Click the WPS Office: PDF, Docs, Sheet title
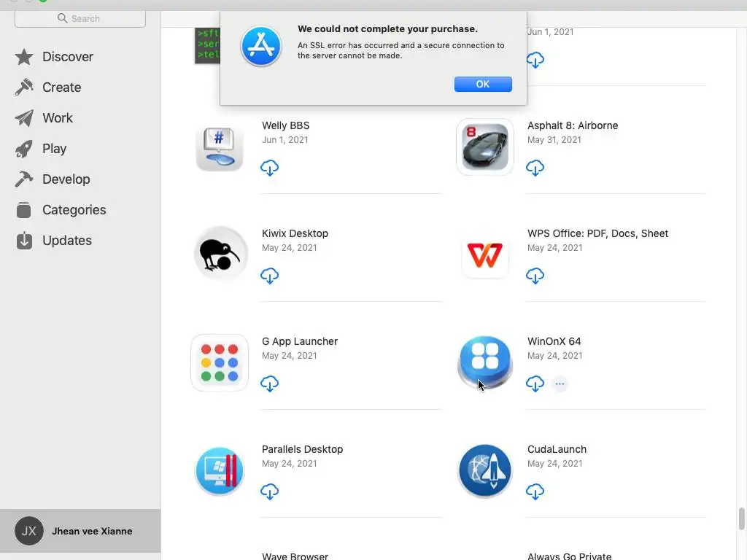747x560 pixels. click(x=597, y=233)
